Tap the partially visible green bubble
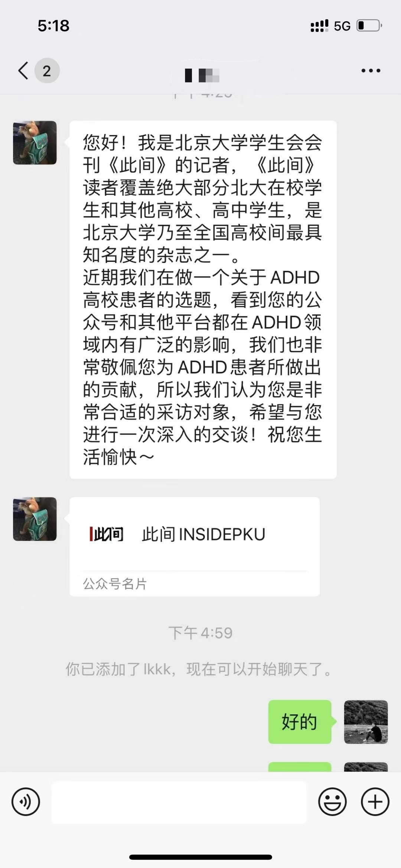401x868 pixels. coord(300,767)
